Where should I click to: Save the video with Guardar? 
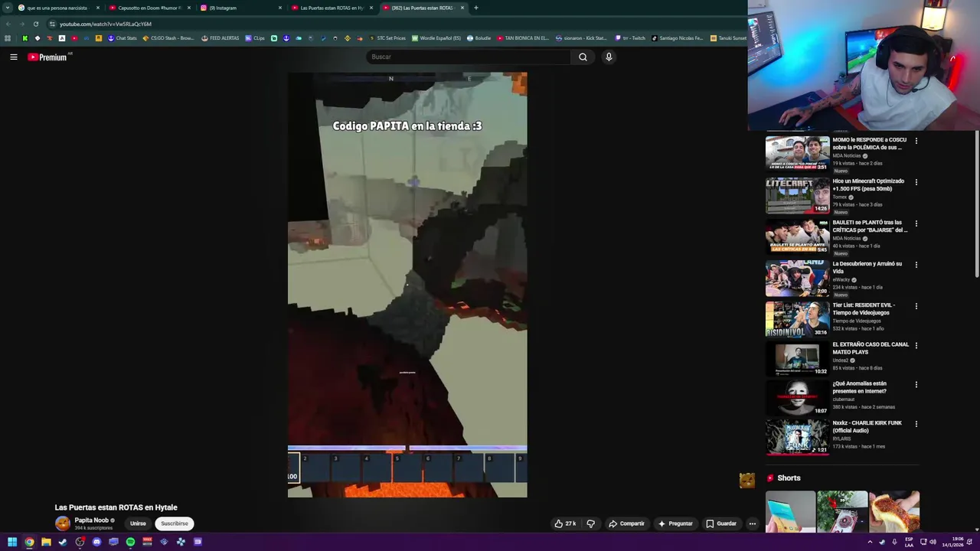tap(721, 523)
